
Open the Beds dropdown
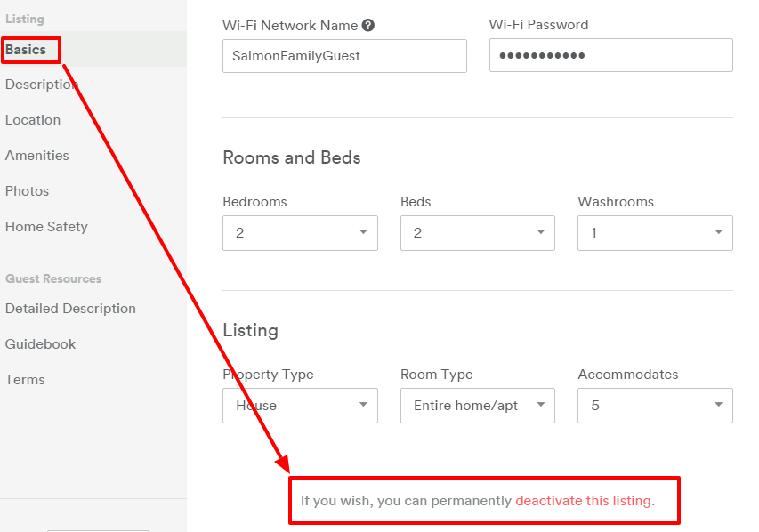(477, 233)
